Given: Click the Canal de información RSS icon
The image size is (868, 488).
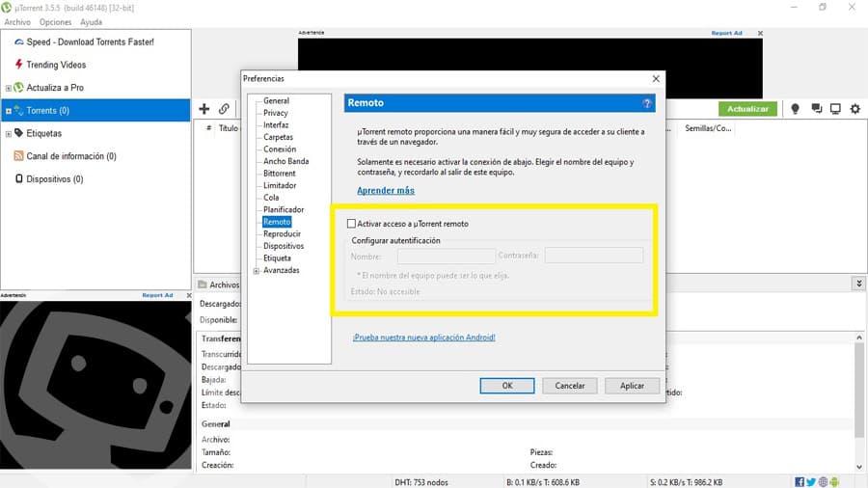Looking at the screenshot, I should [x=19, y=156].
